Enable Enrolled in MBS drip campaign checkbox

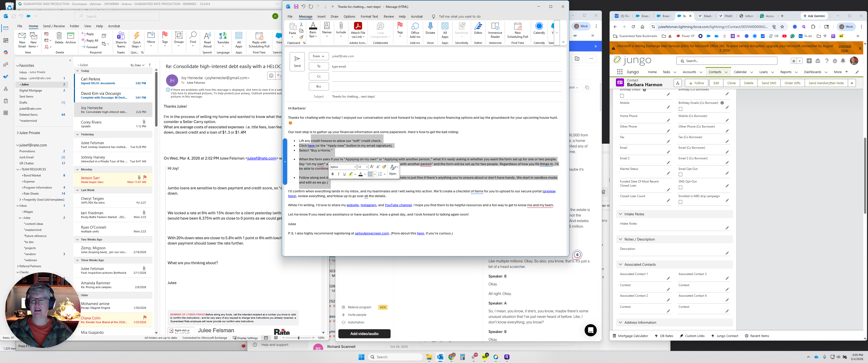click(x=680, y=202)
